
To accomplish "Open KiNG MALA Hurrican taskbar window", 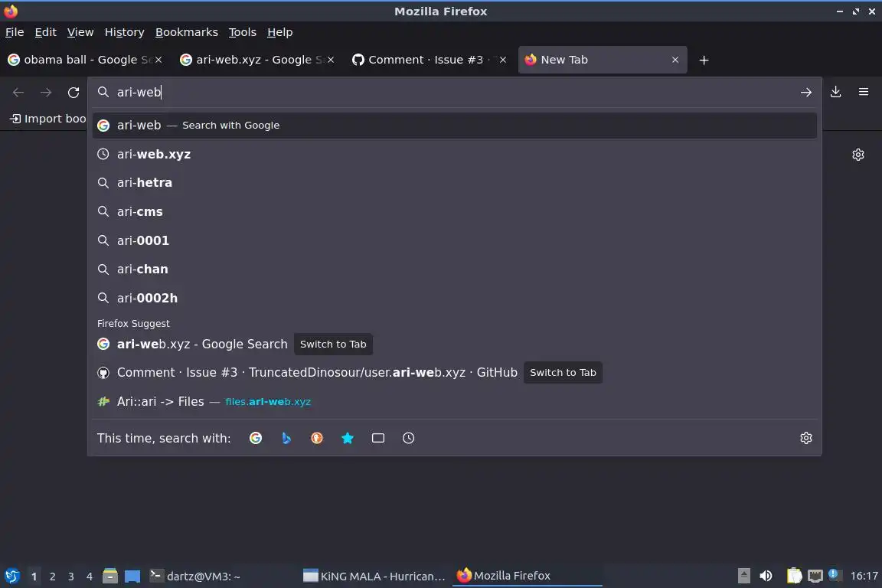I will coord(374,576).
